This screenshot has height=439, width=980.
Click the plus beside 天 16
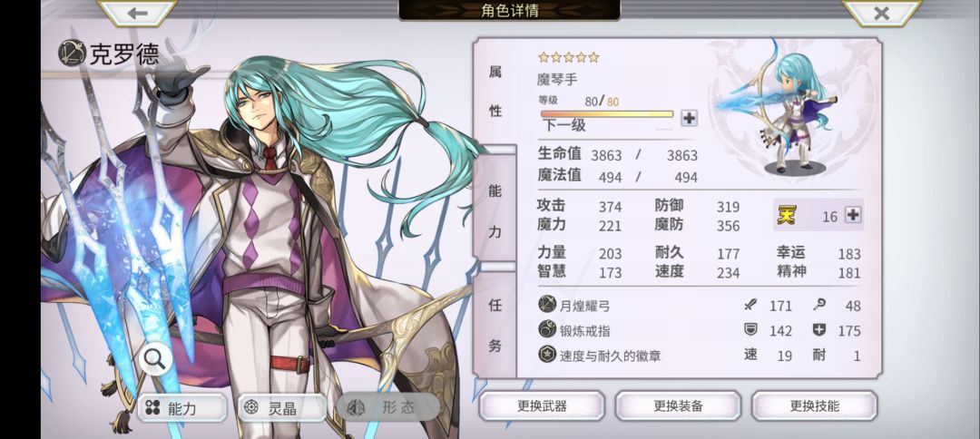pyautogui.click(x=852, y=216)
